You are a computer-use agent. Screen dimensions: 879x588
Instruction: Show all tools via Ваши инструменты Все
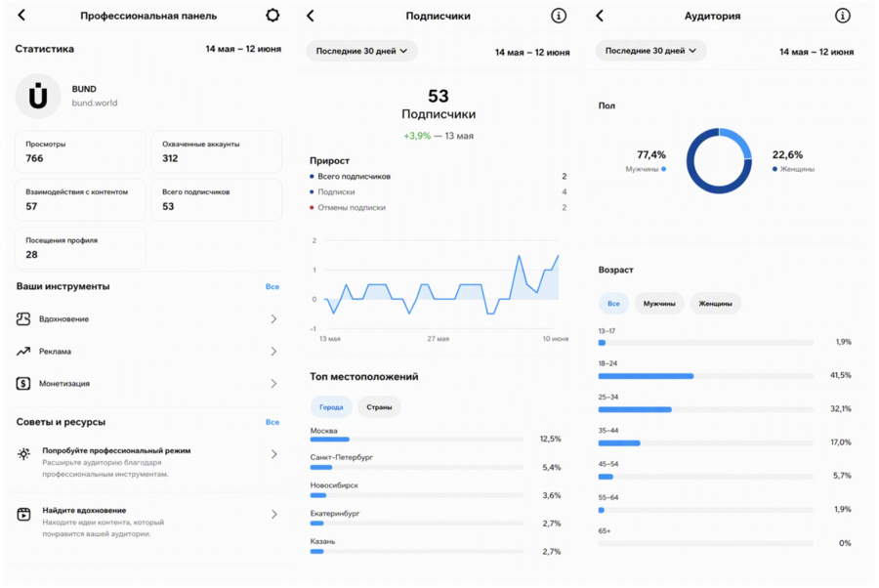pos(272,286)
